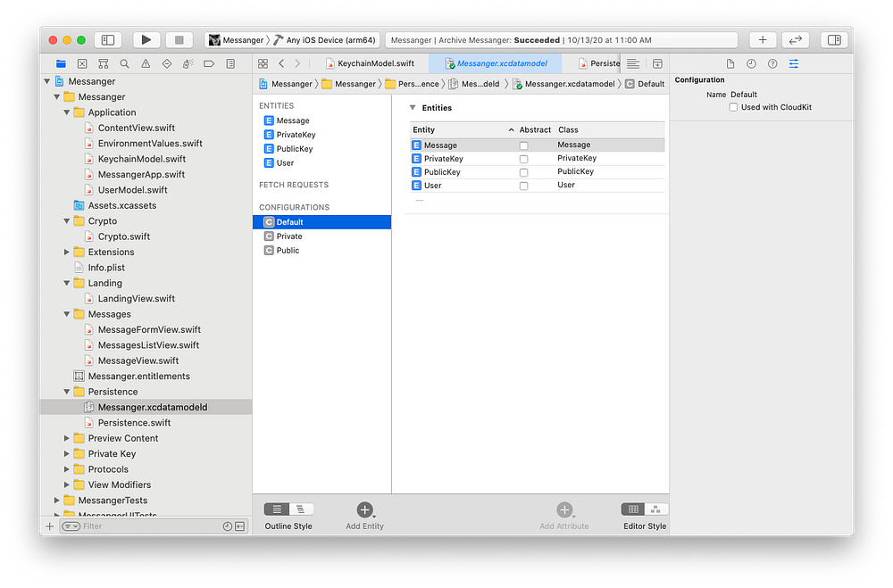Toggle Abstract for Message entity

tap(523, 145)
